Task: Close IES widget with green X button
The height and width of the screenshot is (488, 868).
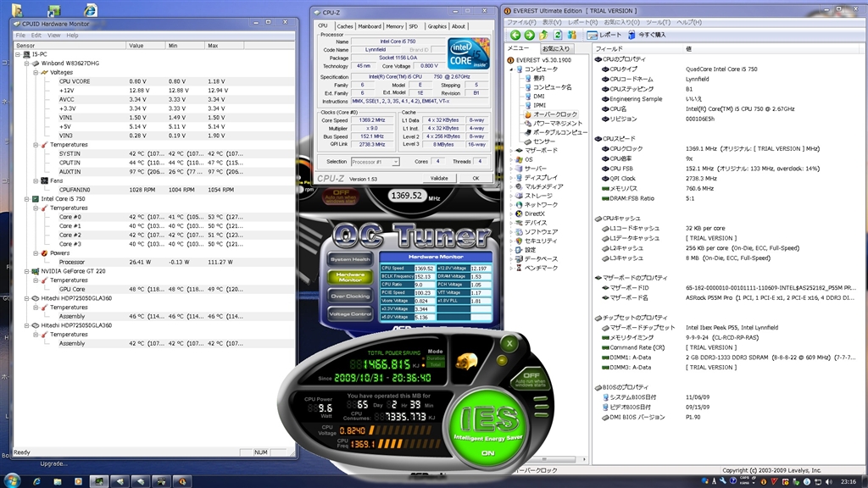Action: (x=509, y=344)
